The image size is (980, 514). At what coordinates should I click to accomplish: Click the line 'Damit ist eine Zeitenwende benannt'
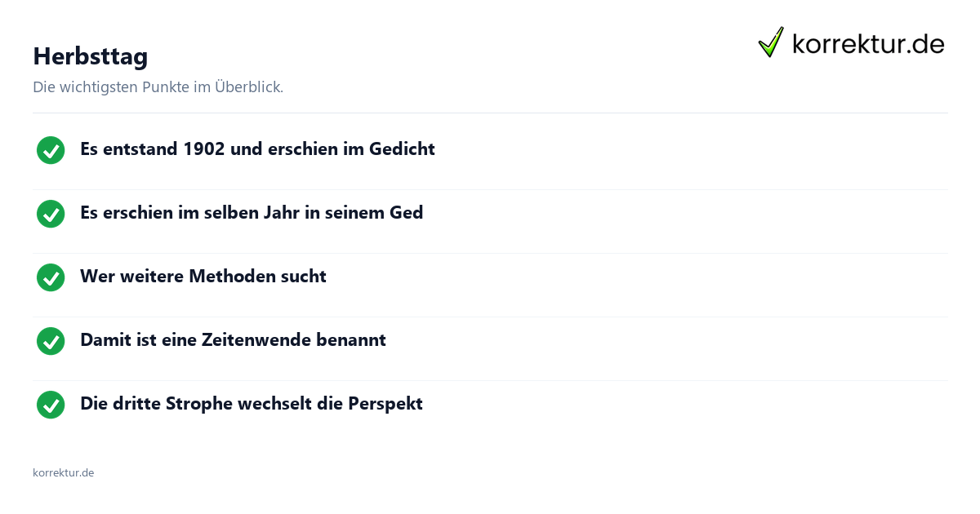click(x=233, y=340)
